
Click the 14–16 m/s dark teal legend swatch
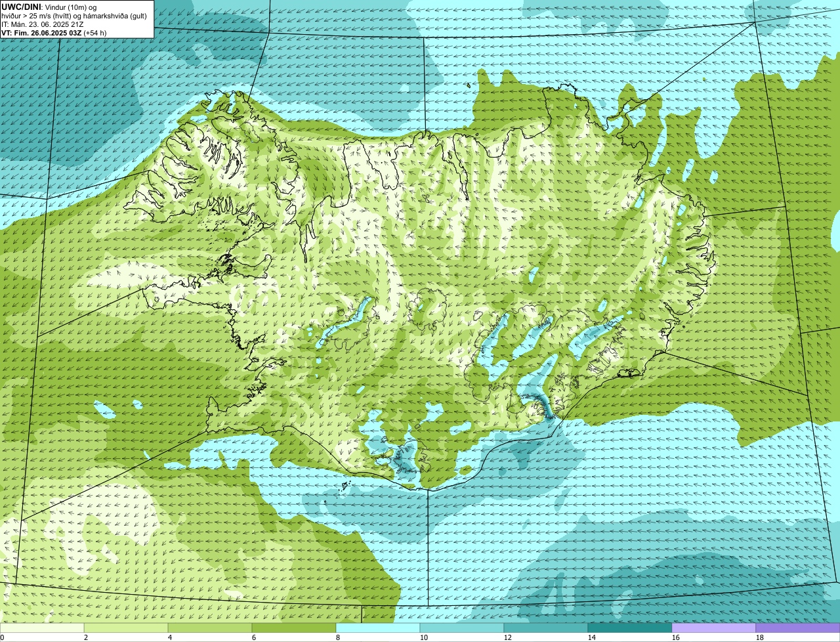630,628
